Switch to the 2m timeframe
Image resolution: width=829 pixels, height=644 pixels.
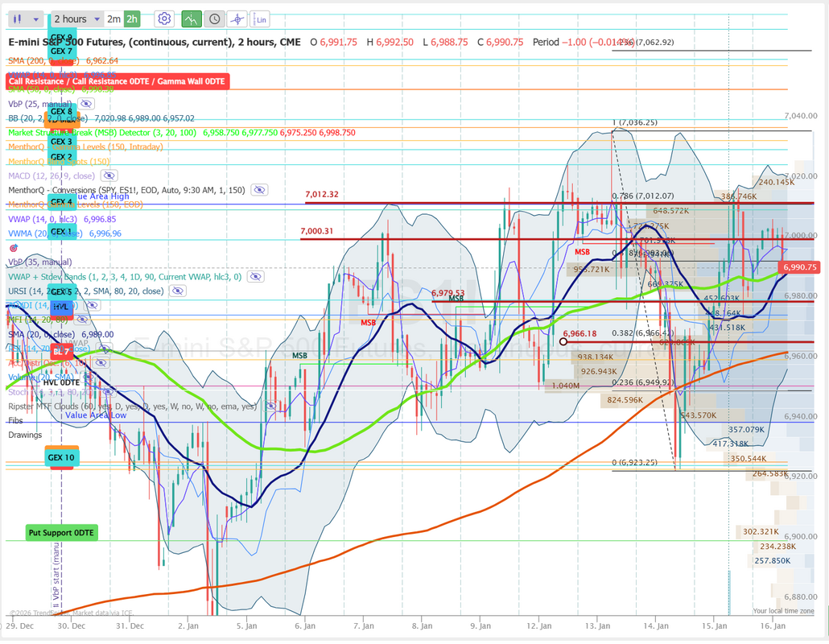click(x=113, y=19)
